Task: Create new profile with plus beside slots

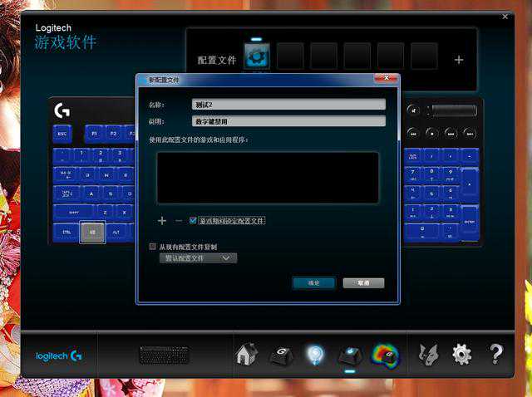Action: point(459,60)
